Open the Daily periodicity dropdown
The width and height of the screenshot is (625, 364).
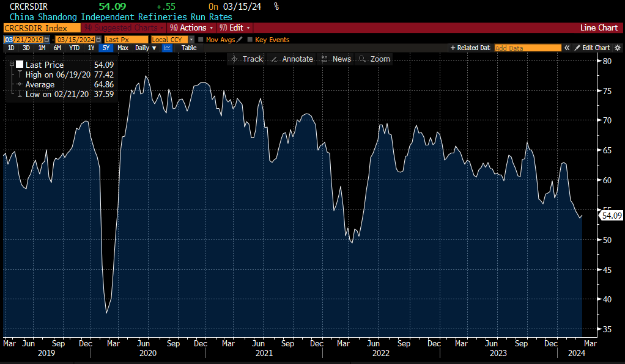[x=146, y=48]
